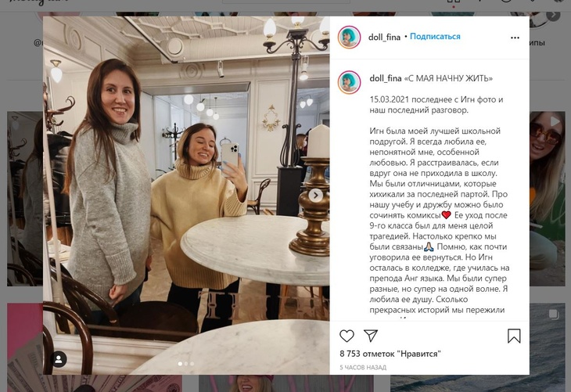View the 8 753 likes list
The height and width of the screenshot is (392, 571).
[x=390, y=354]
